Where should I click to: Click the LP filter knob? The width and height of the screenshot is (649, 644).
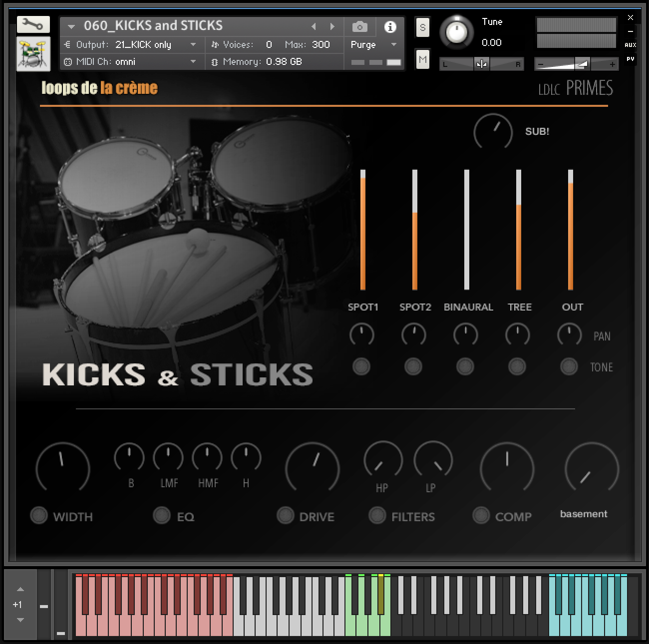(433, 459)
